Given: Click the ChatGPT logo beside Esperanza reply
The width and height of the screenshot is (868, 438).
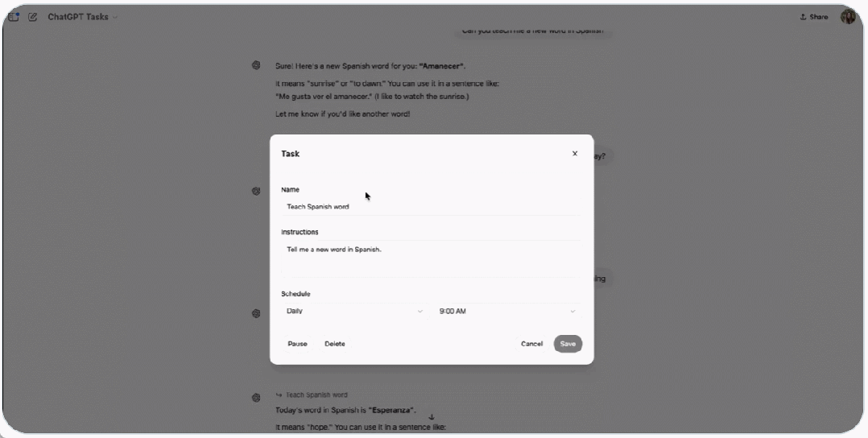Looking at the screenshot, I should pos(256,398).
